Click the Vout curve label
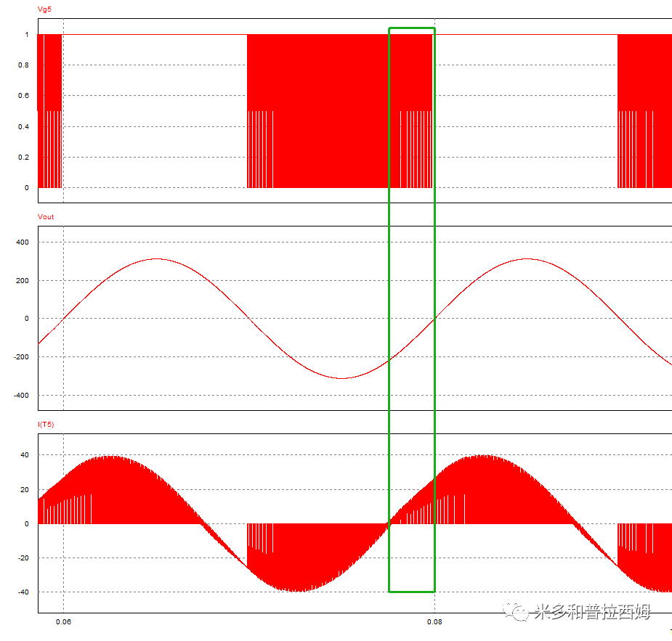Screen dimensions: 672x641 click(x=46, y=216)
